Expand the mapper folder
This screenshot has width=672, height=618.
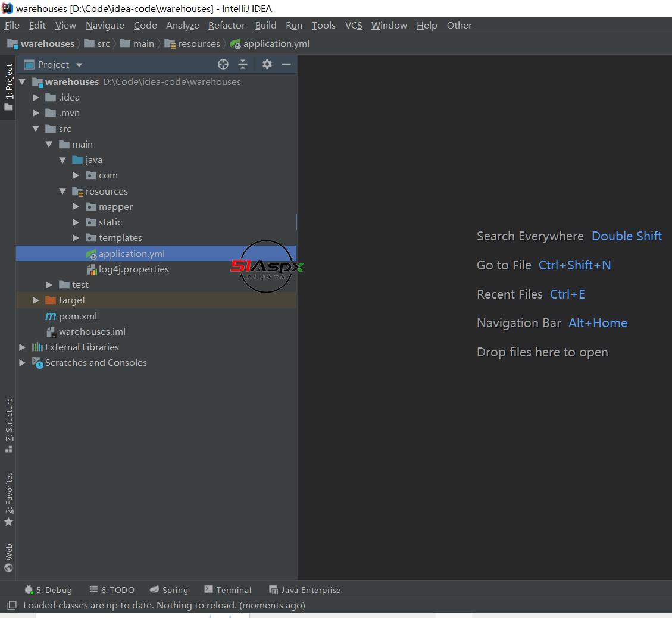point(76,207)
